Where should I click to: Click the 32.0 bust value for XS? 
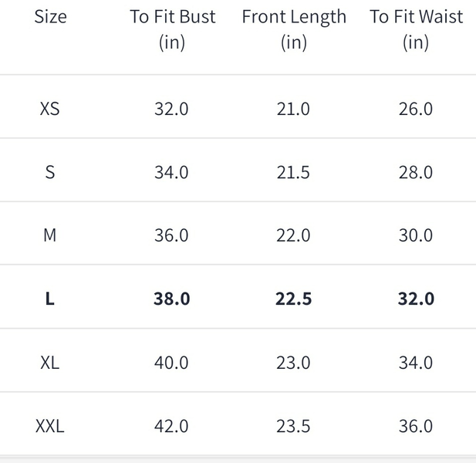pos(171,109)
